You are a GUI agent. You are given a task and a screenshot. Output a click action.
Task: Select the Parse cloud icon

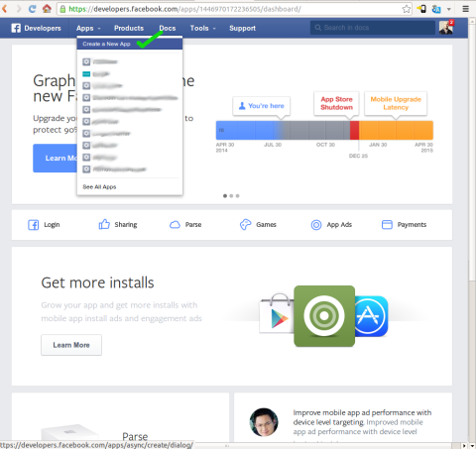click(175, 225)
